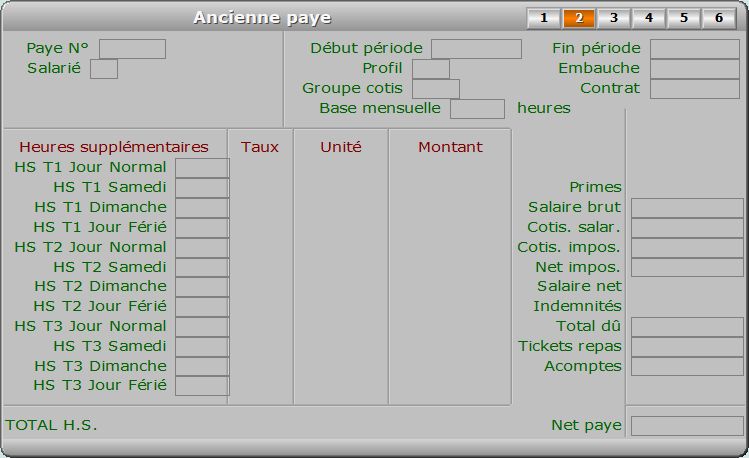749x458 pixels.
Task: Open page tab 3
Action: click(x=614, y=18)
